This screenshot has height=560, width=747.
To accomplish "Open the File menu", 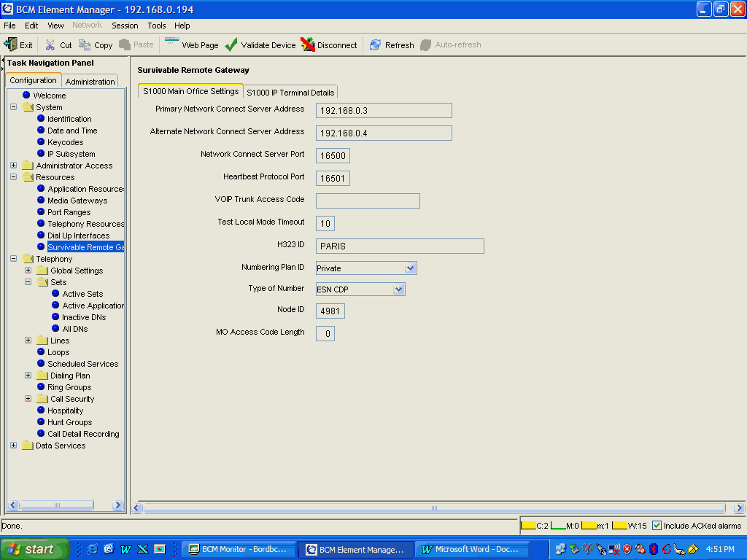I will [9, 26].
